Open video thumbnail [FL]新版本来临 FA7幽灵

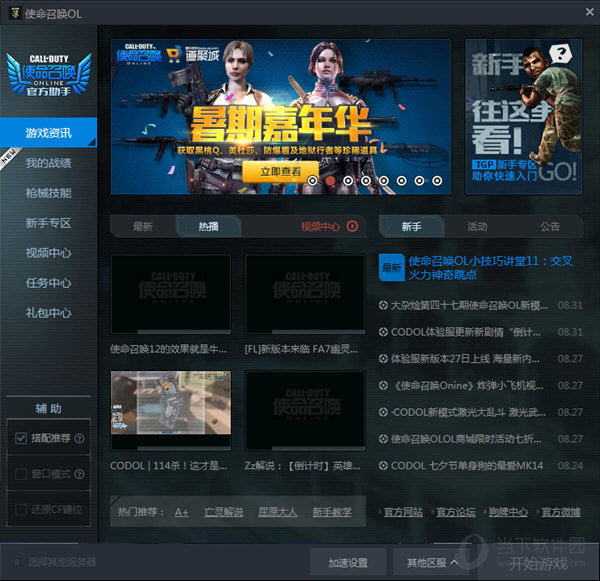[x=305, y=294]
